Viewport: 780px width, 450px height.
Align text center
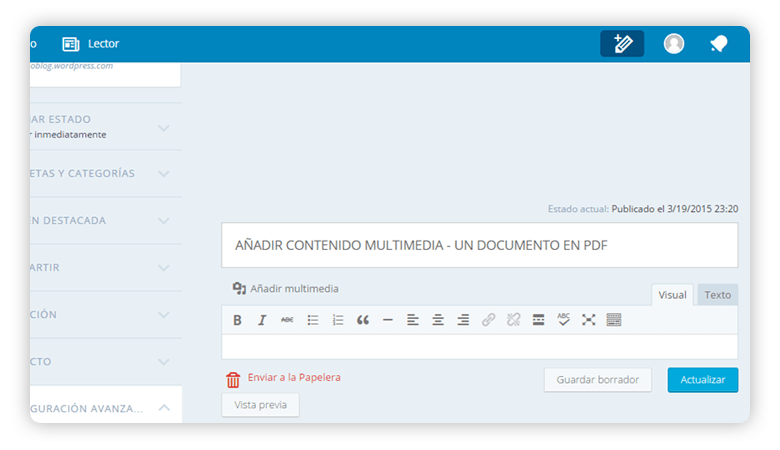(438, 320)
